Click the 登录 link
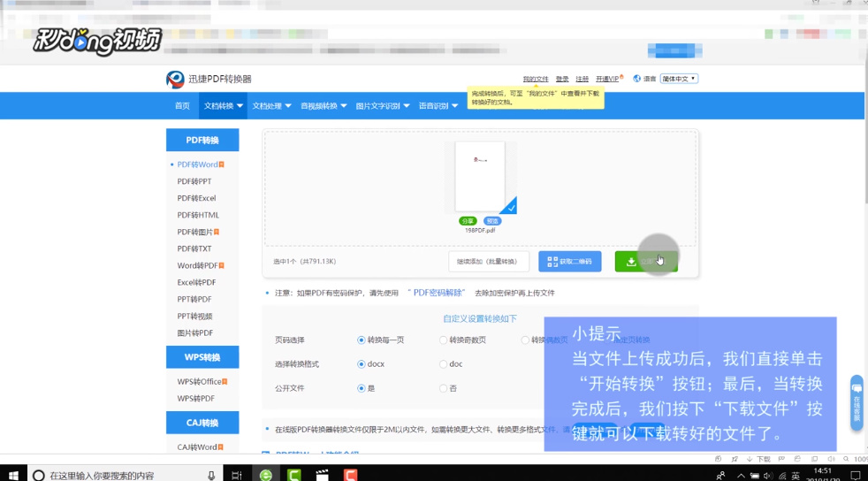 [562, 80]
